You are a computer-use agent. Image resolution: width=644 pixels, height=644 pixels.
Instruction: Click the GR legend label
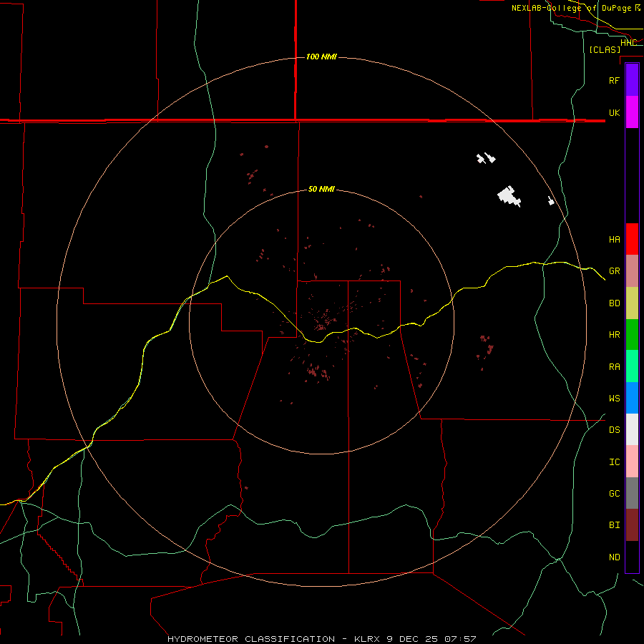[614, 271]
